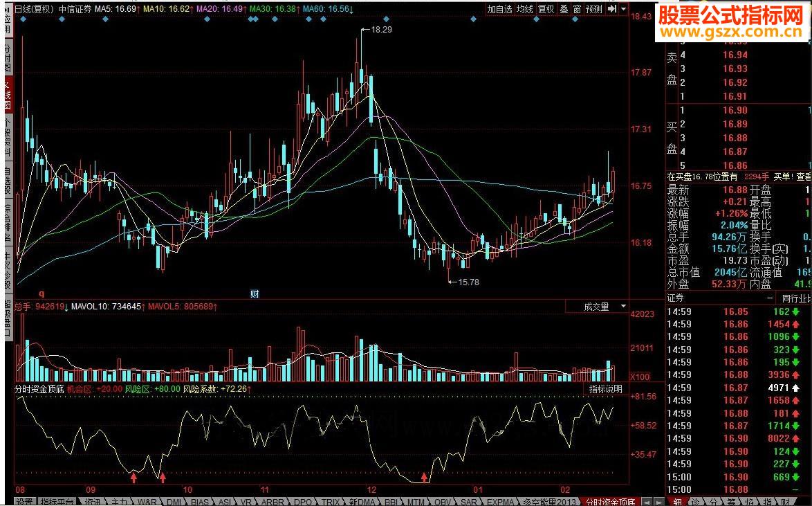
Task: Toggle 均线 moving average lines
Action: pyautogui.click(x=524, y=9)
